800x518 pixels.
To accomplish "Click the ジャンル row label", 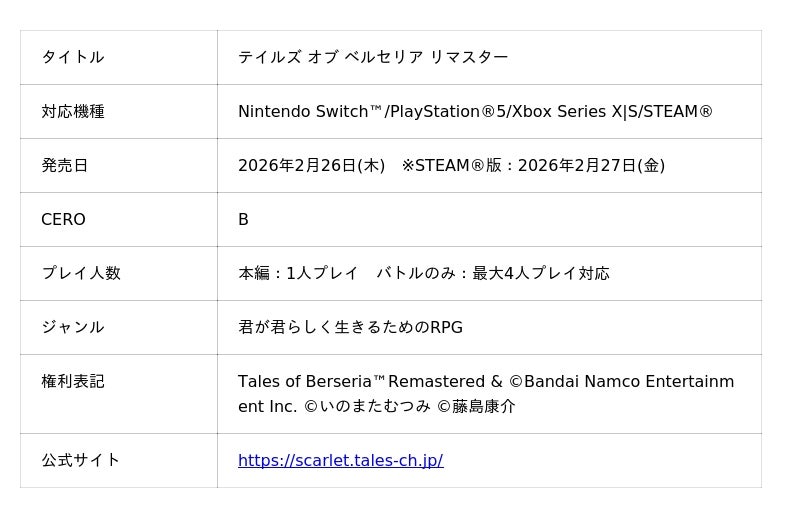I will coord(72,328).
